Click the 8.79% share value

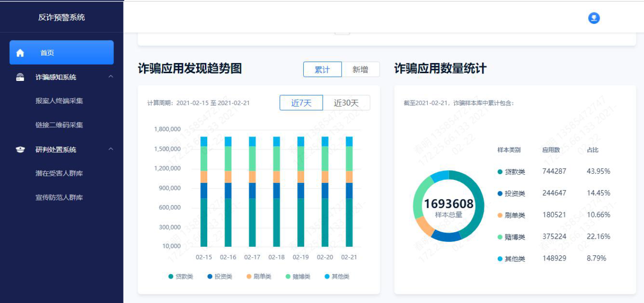[x=596, y=258]
